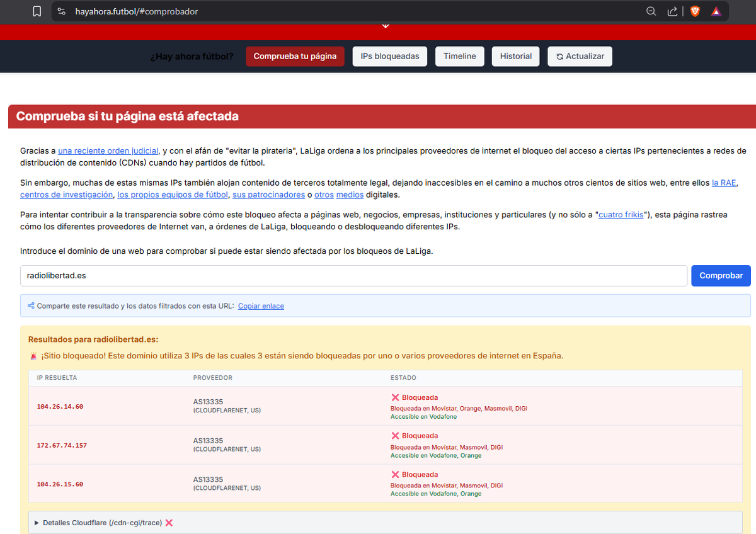Click the 'medios' link

click(x=350, y=195)
